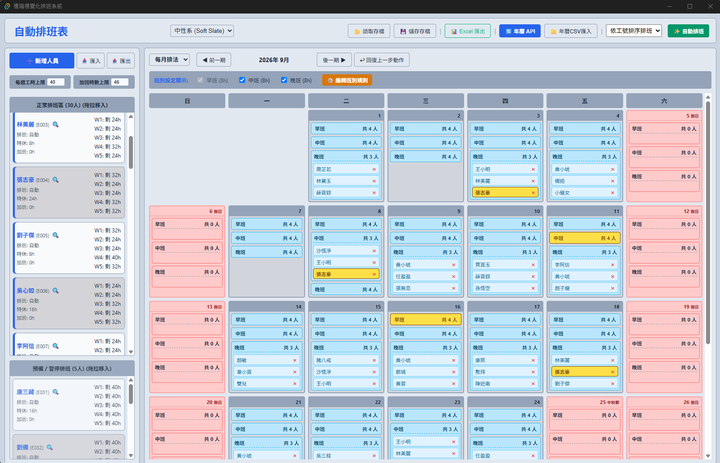
Task: Click the 儲存存檔 save button
Action: (415, 31)
